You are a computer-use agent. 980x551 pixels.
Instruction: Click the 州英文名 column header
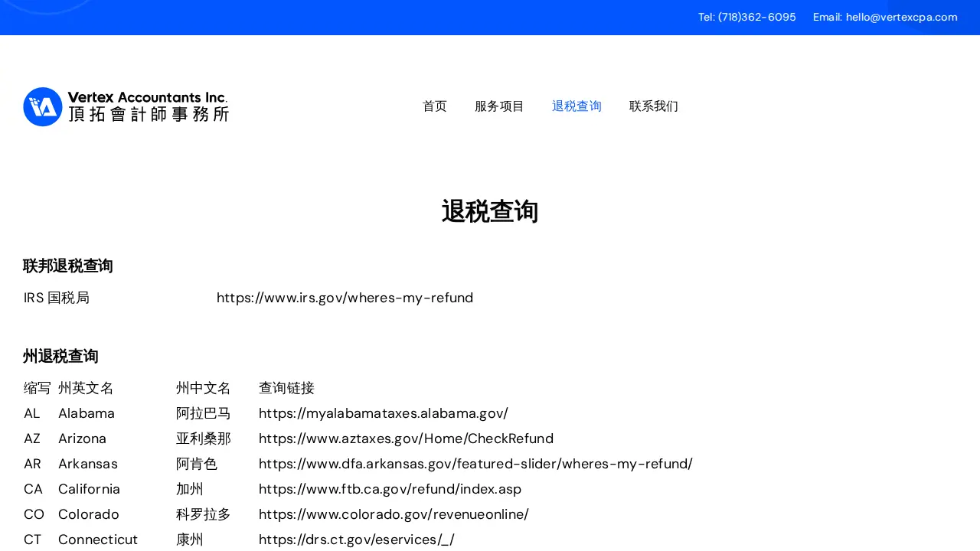[86, 388]
